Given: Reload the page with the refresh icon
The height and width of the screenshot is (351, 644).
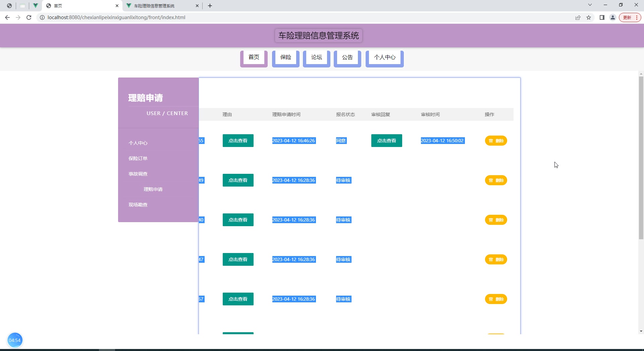Looking at the screenshot, I should [29, 17].
